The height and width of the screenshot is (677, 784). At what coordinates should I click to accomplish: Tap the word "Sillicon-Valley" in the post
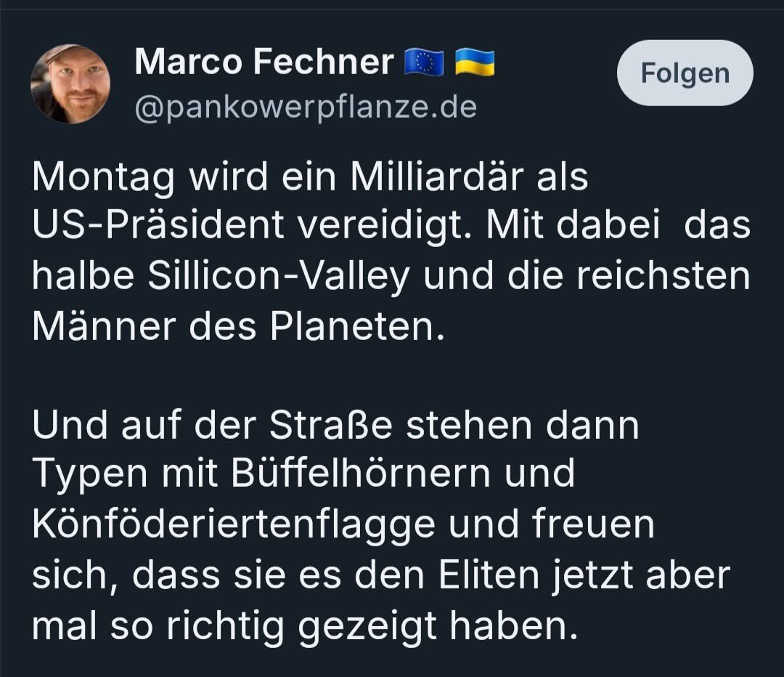pyautogui.click(x=278, y=275)
